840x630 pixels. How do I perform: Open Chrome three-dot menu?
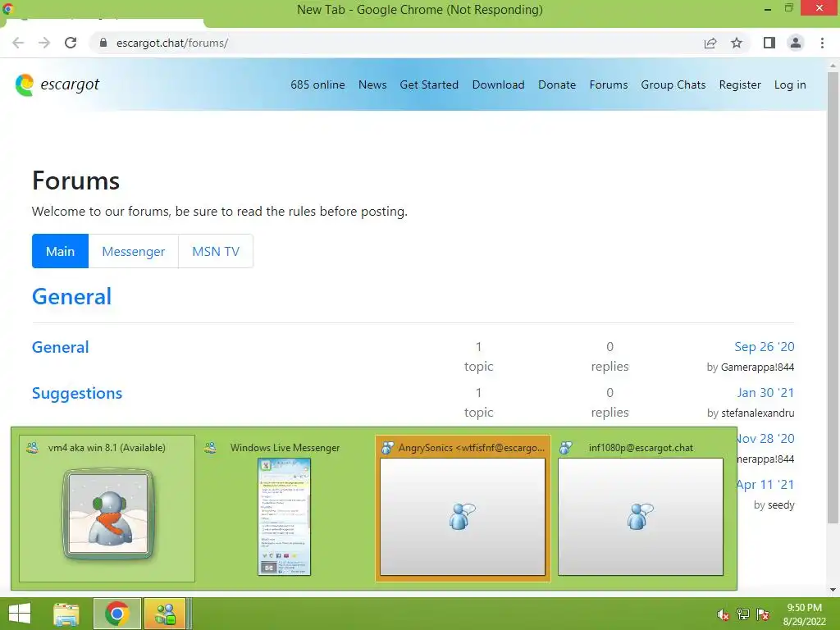[x=822, y=43]
